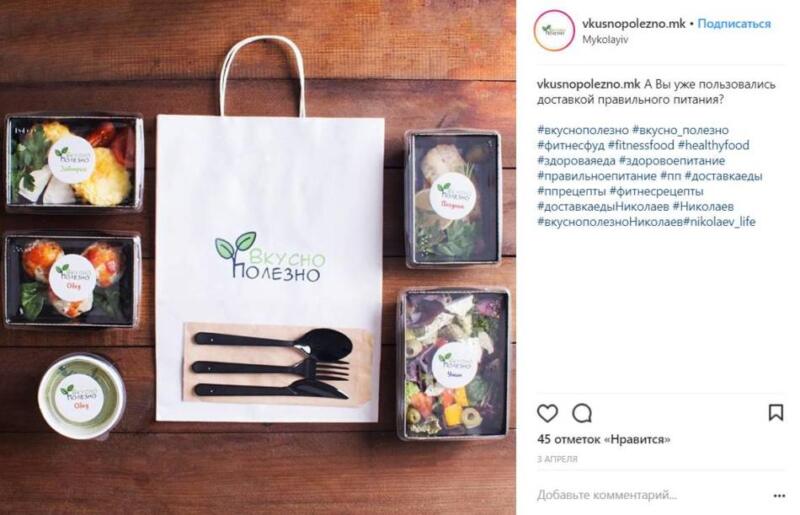The width and height of the screenshot is (800, 515).
Task: Open the #правильноепитание hashtag
Action: tap(596, 176)
